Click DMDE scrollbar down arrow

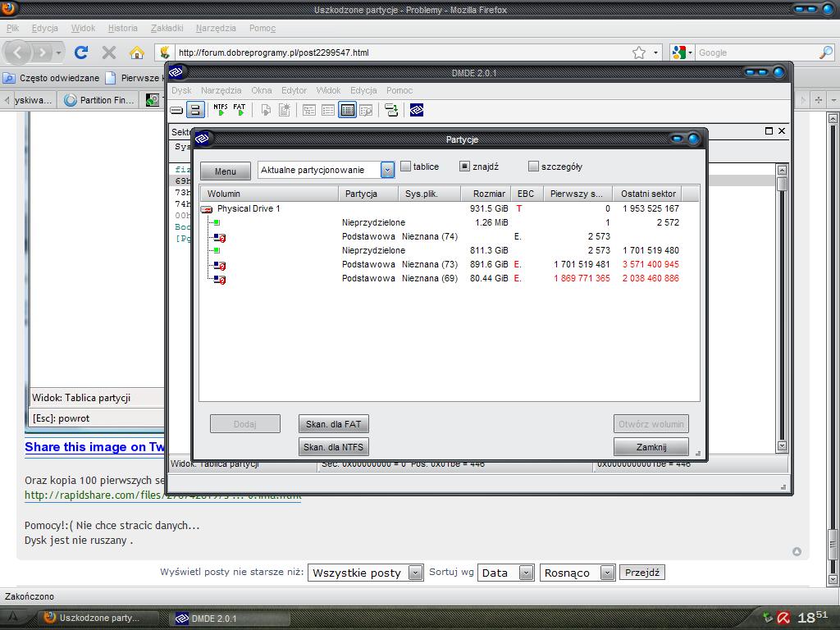782,445
